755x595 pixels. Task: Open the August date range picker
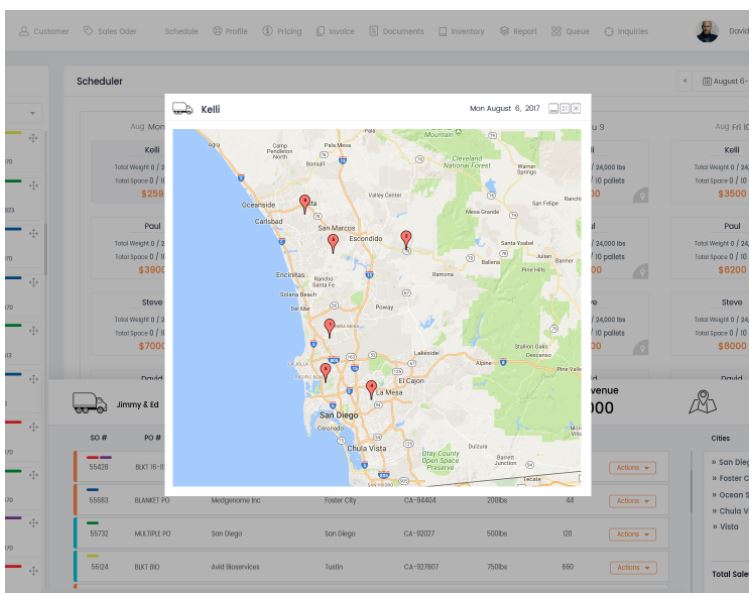(724, 81)
